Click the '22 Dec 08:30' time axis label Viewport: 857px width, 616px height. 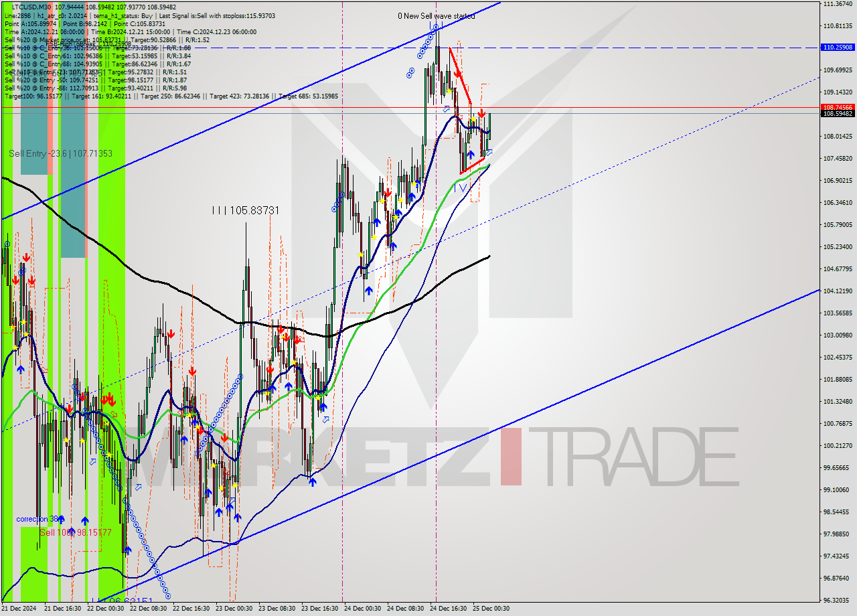click(149, 609)
